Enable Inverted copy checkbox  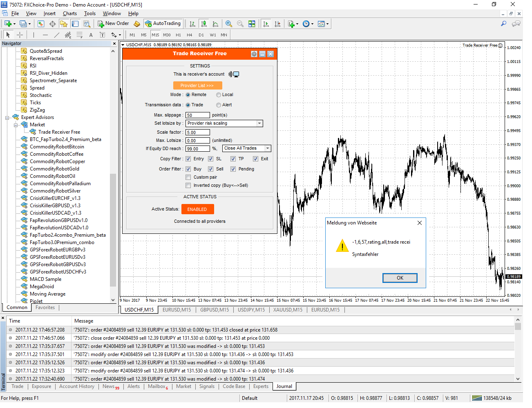pos(188,186)
